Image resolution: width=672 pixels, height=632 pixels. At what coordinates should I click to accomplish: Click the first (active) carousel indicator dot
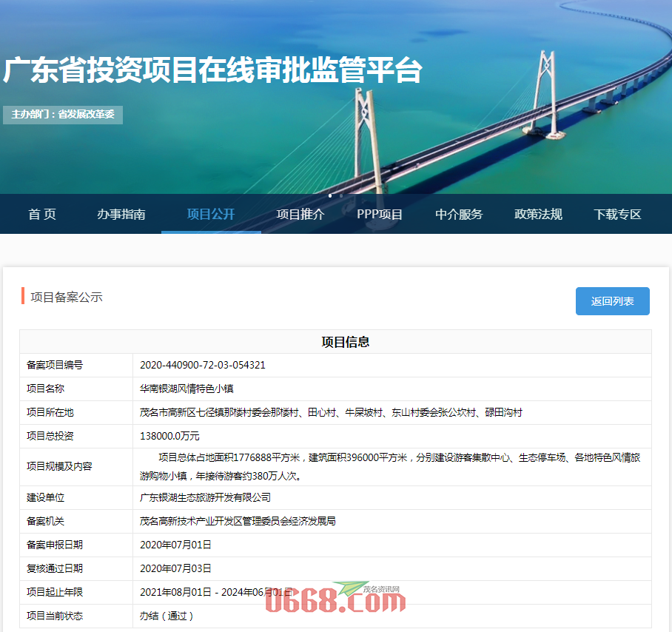(330, 196)
